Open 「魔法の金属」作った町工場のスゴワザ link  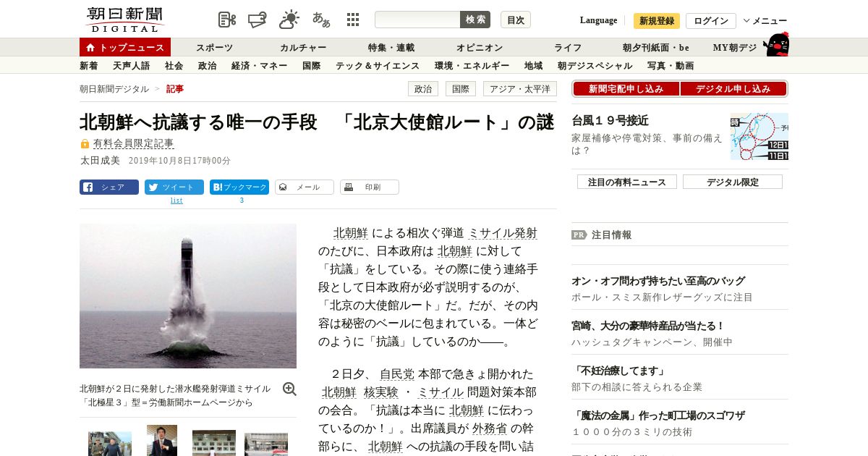(658, 415)
